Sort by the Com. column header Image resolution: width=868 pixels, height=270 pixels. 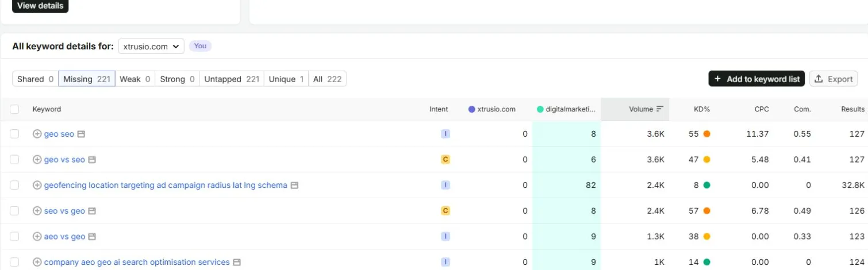(x=802, y=109)
